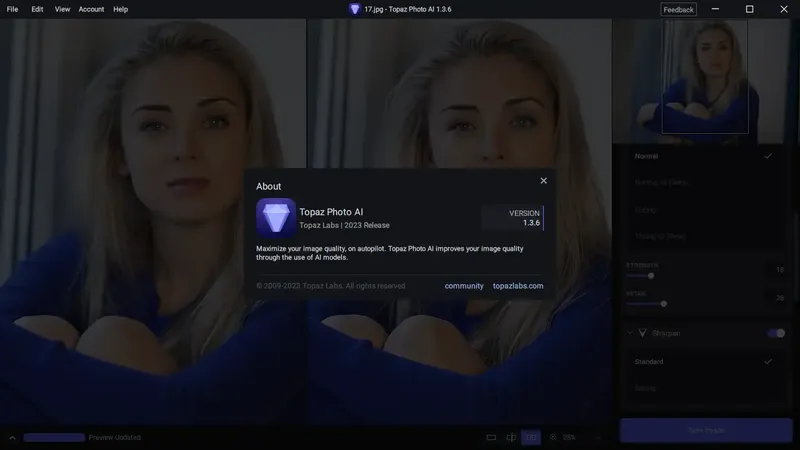The width and height of the screenshot is (800, 450).
Task: Click the Save Image button
Action: pos(706,431)
